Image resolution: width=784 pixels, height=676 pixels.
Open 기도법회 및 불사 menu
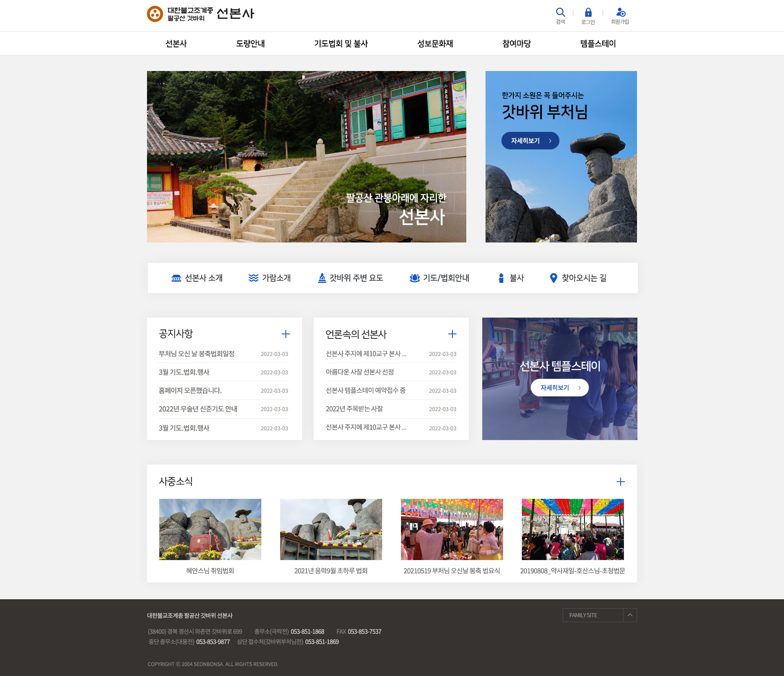(x=341, y=44)
